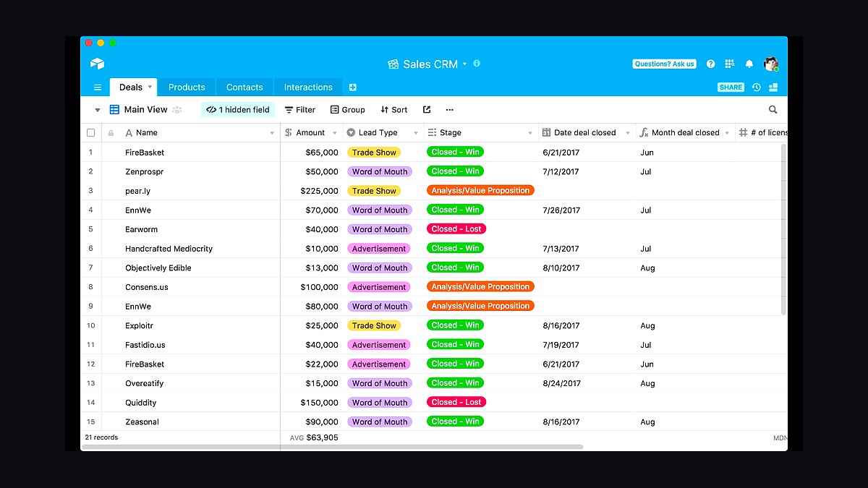Click the grid view icon beside Main View
Image resolution: width=868 pixels, height=488 pixels.
tap(114, 110)
